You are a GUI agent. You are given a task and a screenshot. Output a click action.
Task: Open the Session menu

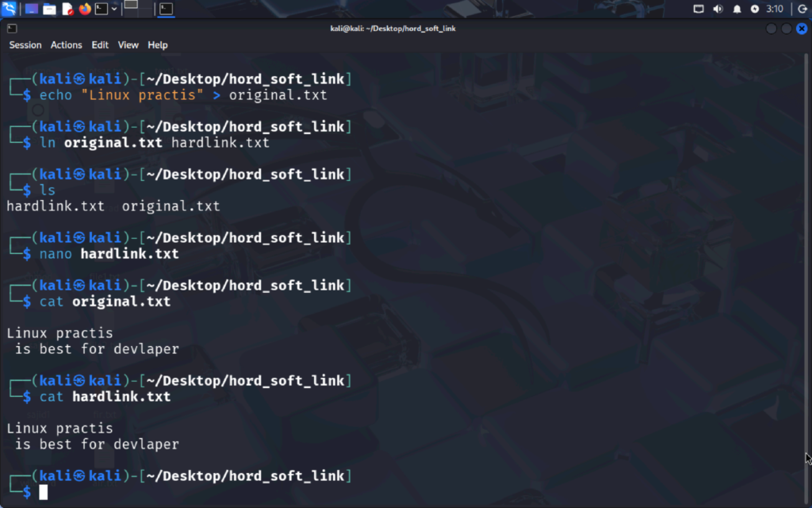(25, 45)
